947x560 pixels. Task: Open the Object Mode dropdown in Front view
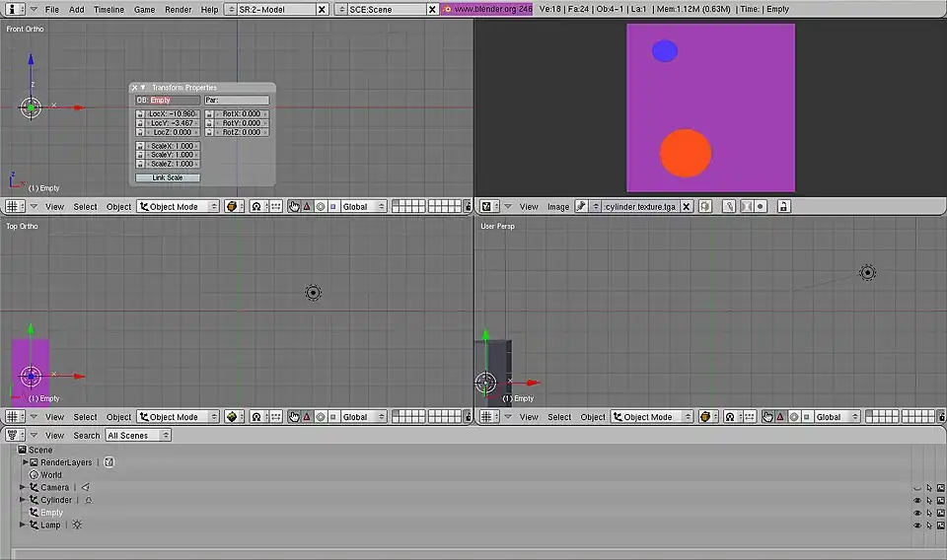[x=178, y=207]
